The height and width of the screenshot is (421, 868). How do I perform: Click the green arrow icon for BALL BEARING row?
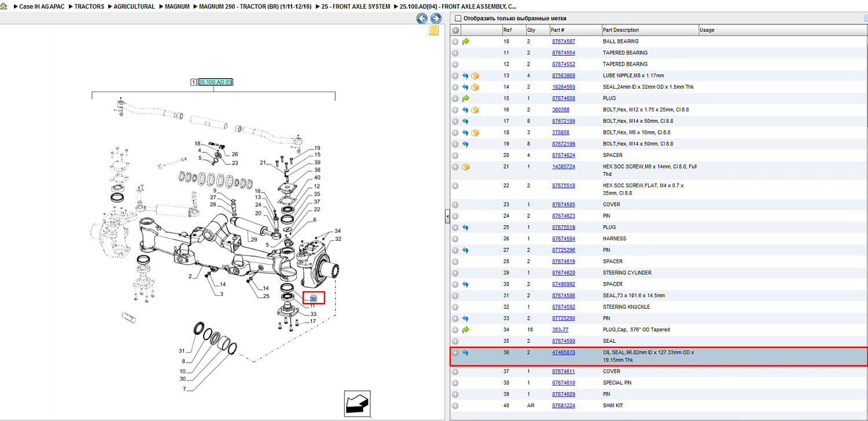(x=465, y=42)
